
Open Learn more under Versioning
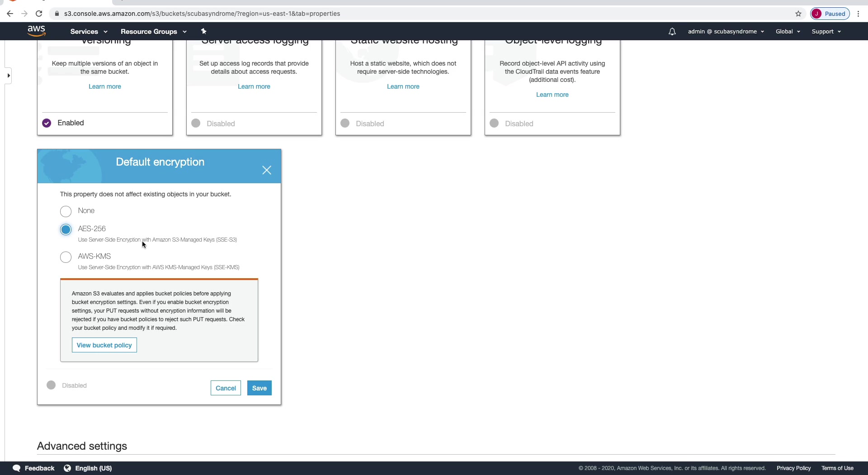point(105,86)
